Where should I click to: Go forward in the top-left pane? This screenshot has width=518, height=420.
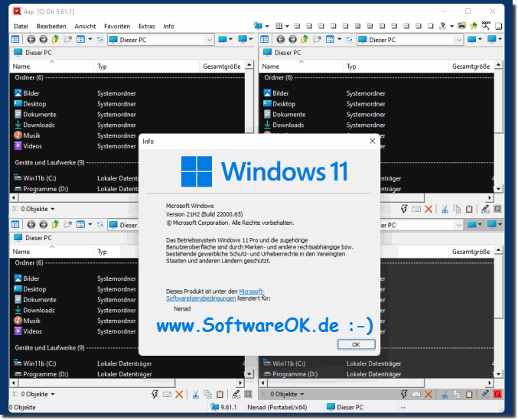click(44, 40)
